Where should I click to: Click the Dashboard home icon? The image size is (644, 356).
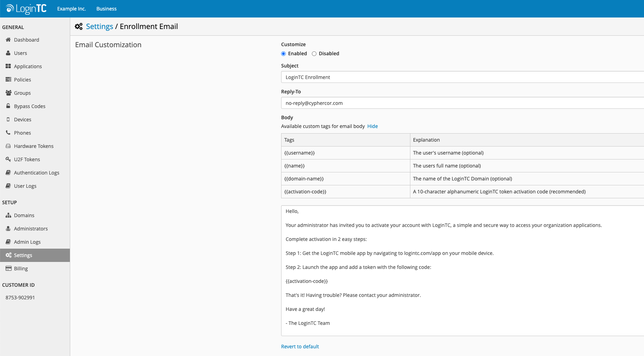click(8, 40)
